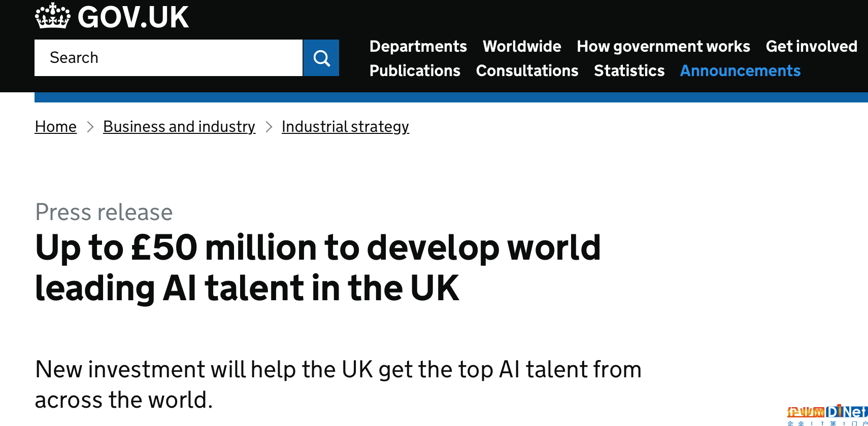
Task: Open Business and industry breadcrumb
Action: click(x=179, y=126)
